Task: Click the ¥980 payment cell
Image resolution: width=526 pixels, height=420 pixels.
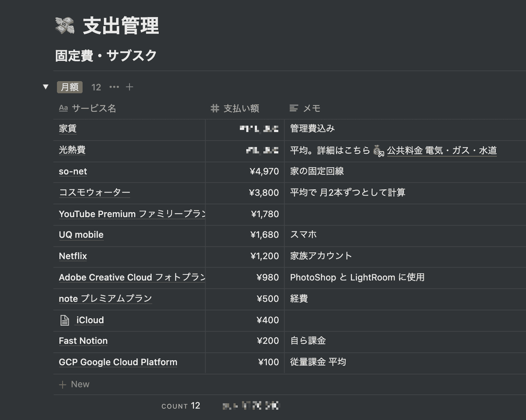Action: pyautogui.click(x=245, y=277)
